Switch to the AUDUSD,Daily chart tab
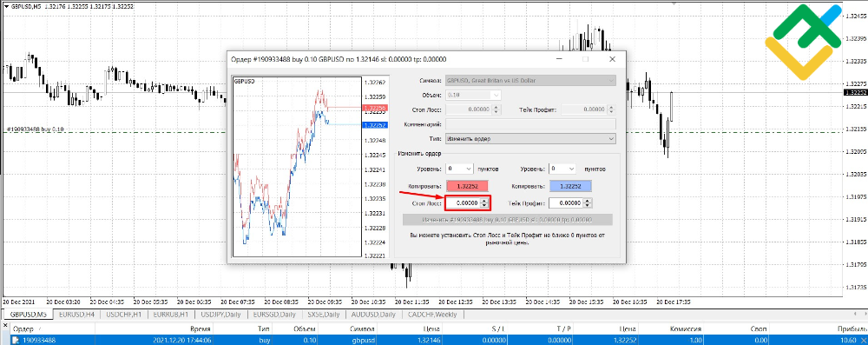 [374, 315]
